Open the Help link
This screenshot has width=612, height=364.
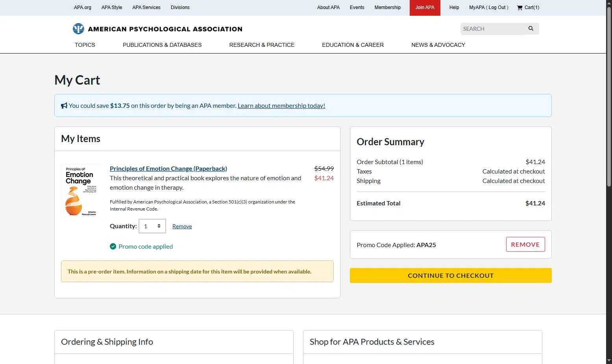tap(454, 7)
